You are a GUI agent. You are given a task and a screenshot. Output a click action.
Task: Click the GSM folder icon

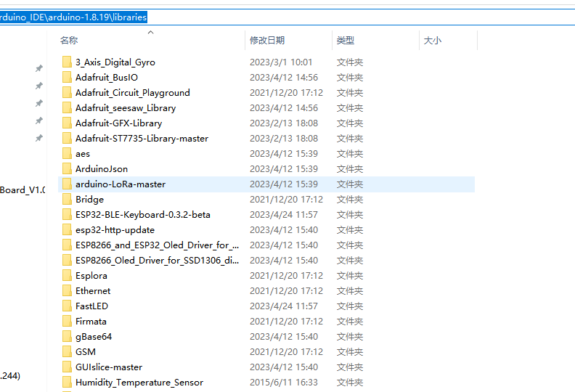click(67, 351)
